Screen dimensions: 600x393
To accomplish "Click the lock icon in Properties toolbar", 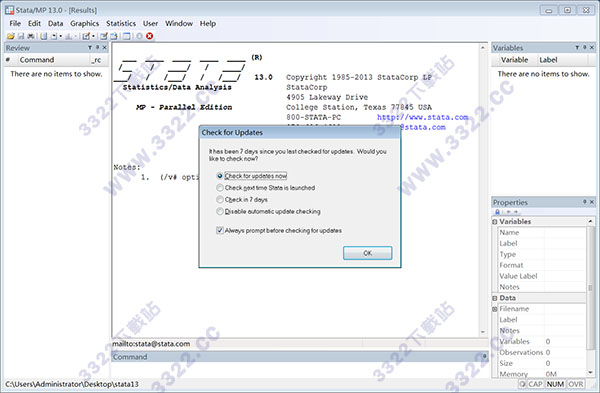I will click(497, 212).
